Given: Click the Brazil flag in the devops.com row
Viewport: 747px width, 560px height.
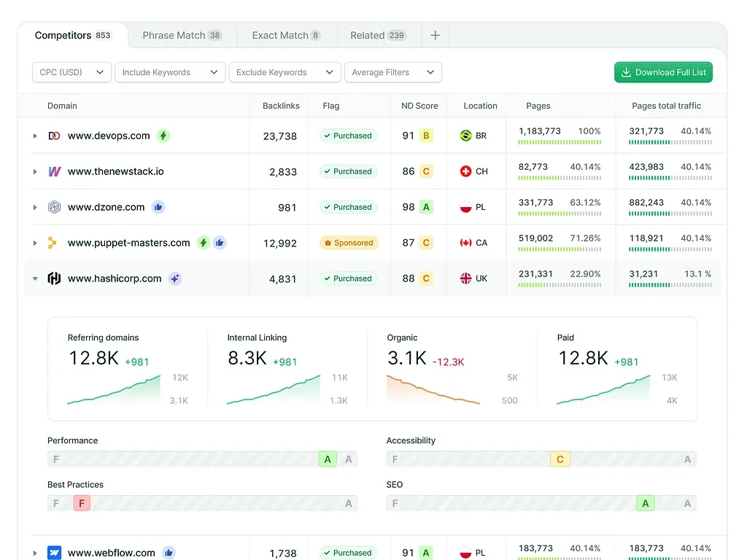Looking at the screenshot, I should point(466,136).
